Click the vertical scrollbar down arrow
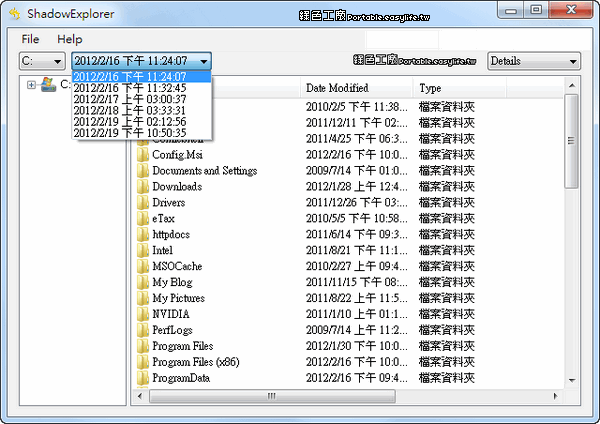The height and width of the screenshot is (424, 600). click(x=572, y=380)
